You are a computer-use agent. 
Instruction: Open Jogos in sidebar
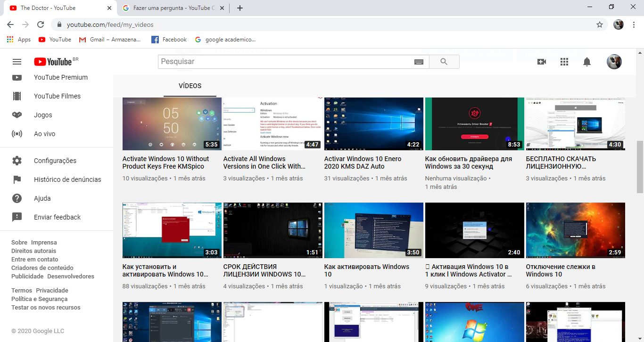tap(57, 115)
